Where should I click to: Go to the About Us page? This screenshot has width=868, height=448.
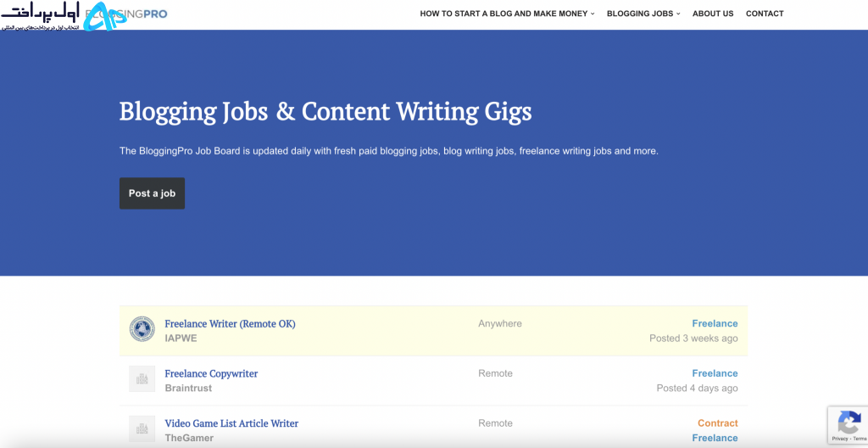click(x=713, y=14)
